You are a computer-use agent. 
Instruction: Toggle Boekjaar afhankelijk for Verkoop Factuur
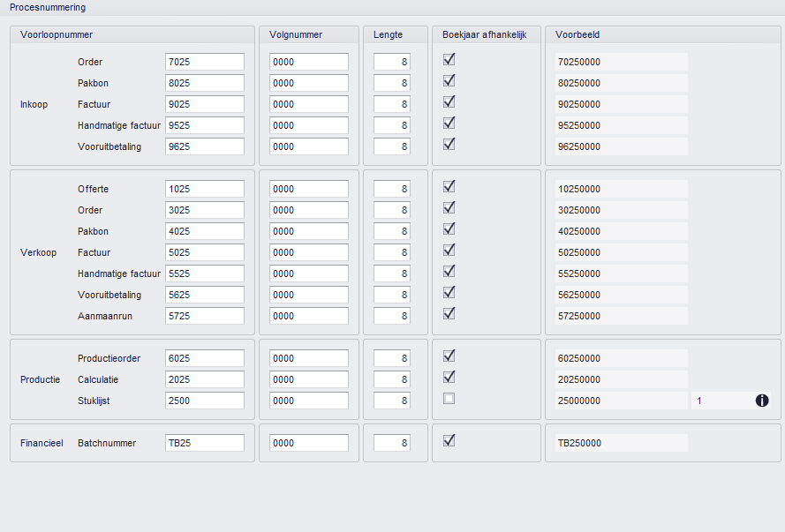click(x=449, y=250)
